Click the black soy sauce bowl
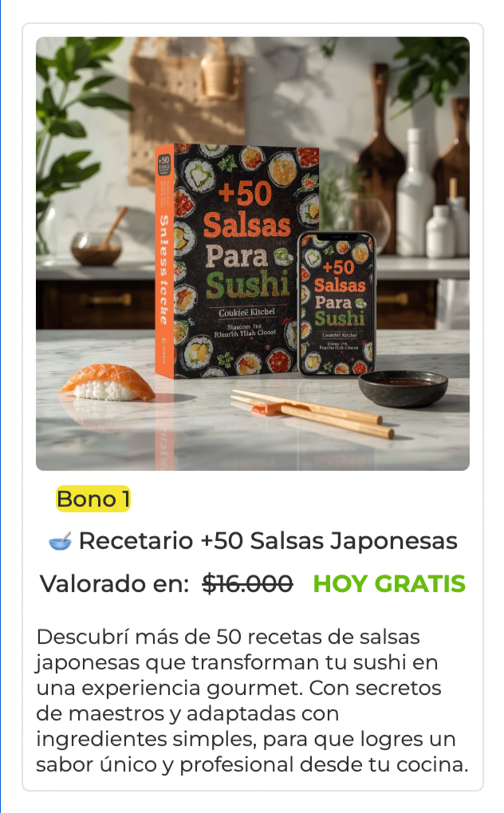Viewport: 504px width, 813px height. coord(403,389)
